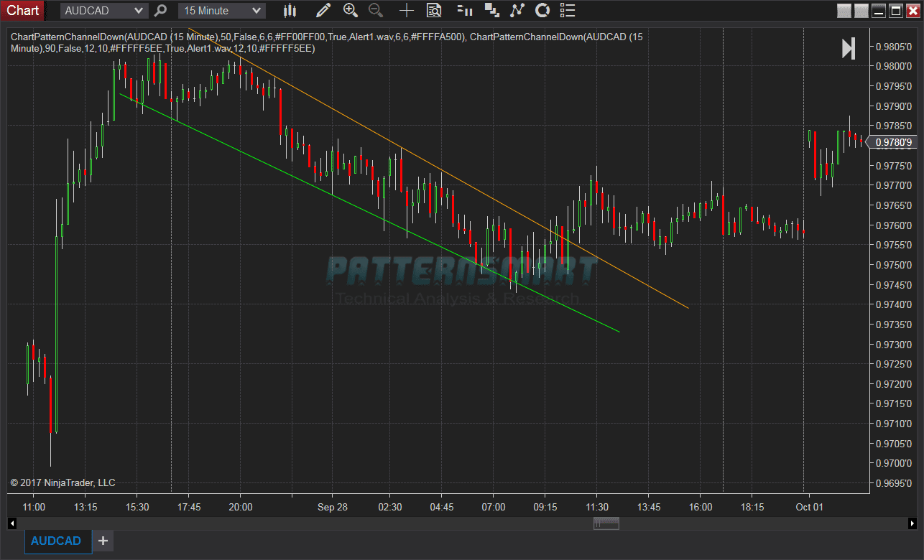Open the instrument search magnifier

[160, 10]
